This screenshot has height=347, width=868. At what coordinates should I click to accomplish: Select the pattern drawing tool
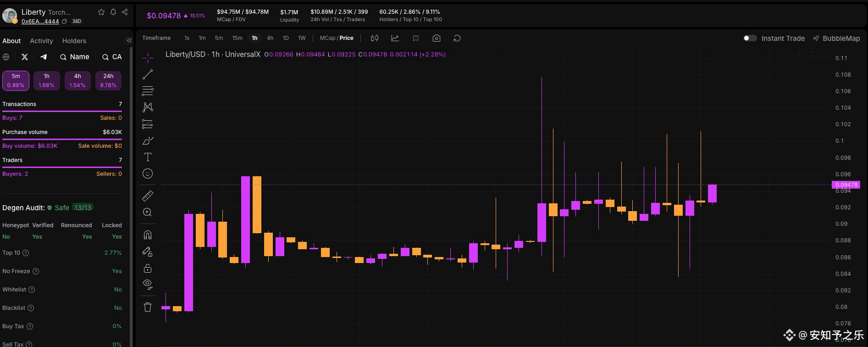point(148,107)
